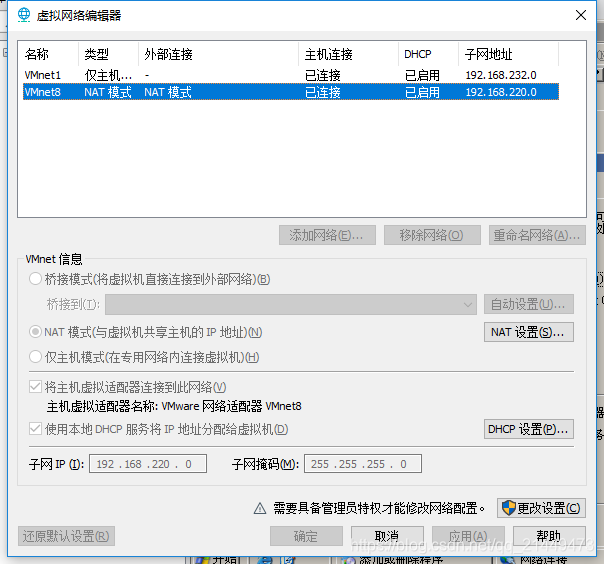Click the 添加网络(E)... button
Viewport: 604px width, 564px height.
point(327,235)
